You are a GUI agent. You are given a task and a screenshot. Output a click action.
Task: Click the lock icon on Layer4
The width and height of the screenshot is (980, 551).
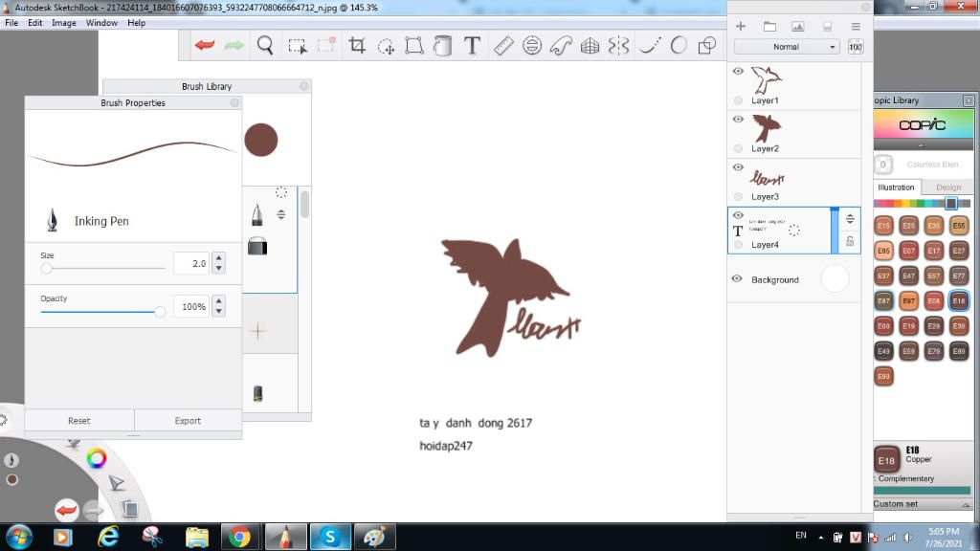coord(850,241)
